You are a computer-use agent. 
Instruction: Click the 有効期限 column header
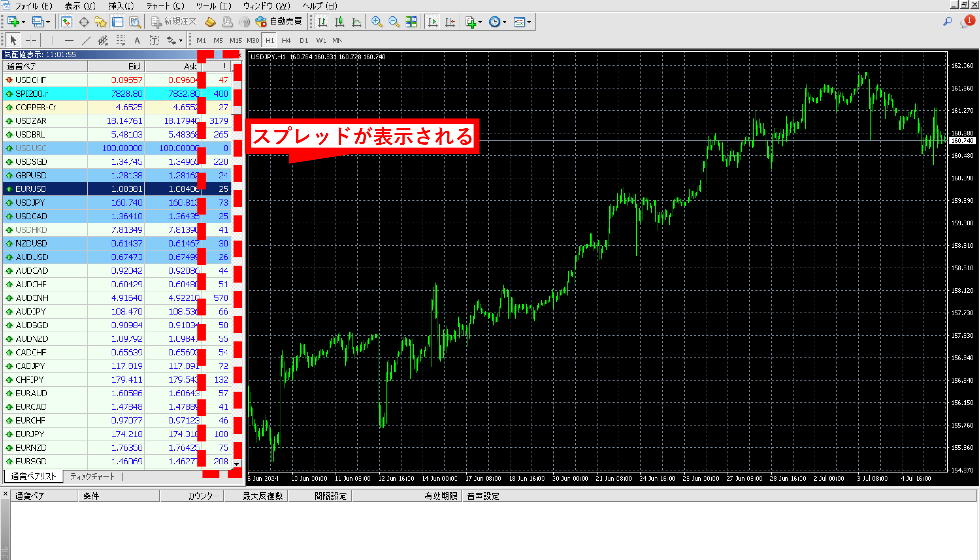tap(407, 496)
